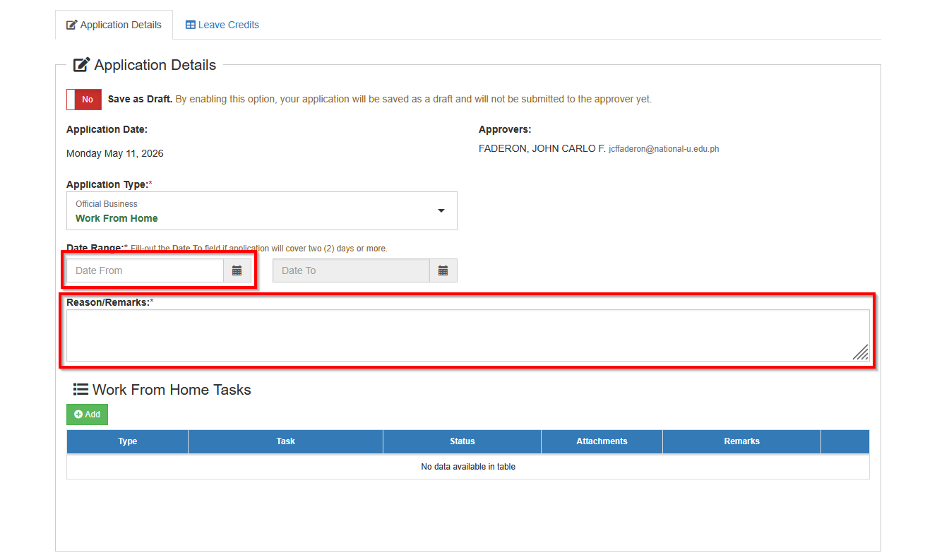Toggle the Save as Draft switch
Viewport: 925px width, 560px height.
[x=84, y=100]
